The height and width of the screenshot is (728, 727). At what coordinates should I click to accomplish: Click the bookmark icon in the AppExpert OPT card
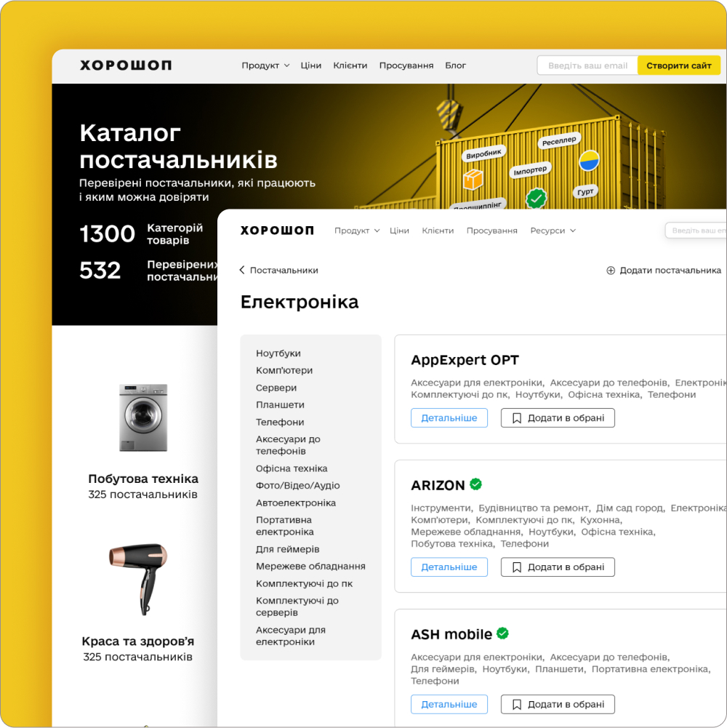click(x=517, y=418)
